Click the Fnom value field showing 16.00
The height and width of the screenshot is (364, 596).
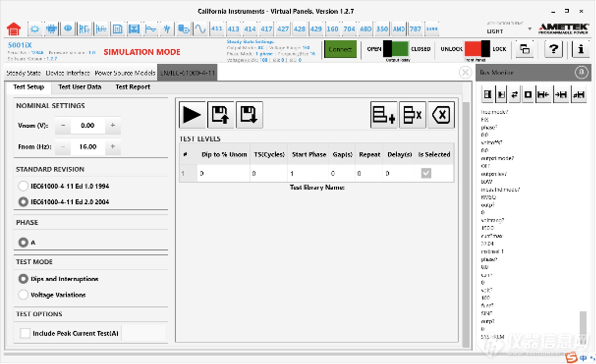(88, 146)
